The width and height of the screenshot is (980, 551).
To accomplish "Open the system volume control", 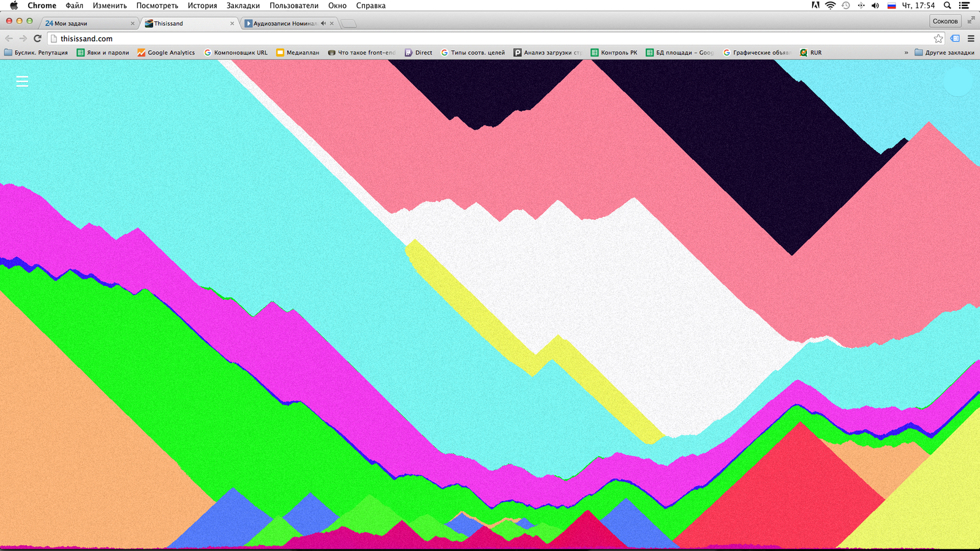I will point(875,6).
